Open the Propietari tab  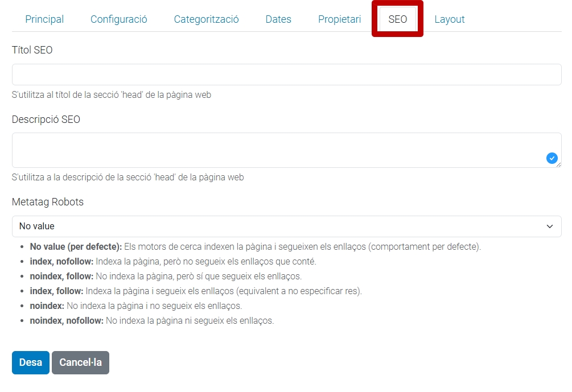pos(339,19)
